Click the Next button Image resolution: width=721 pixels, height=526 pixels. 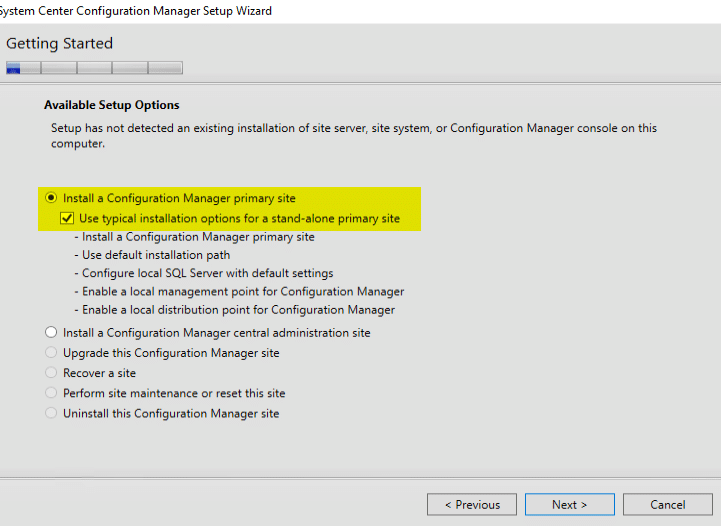point(569,504)
